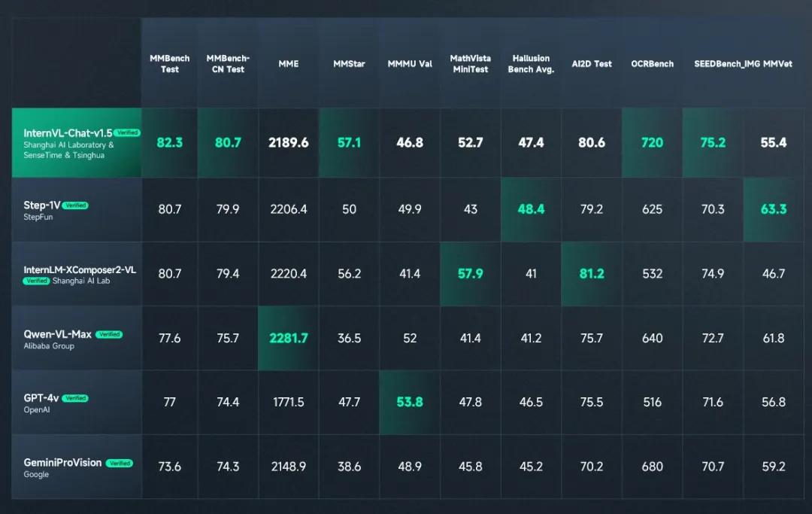Click the Verified badge beside GPT-4v
Screen dimensions: 812x514
[76, 398]
